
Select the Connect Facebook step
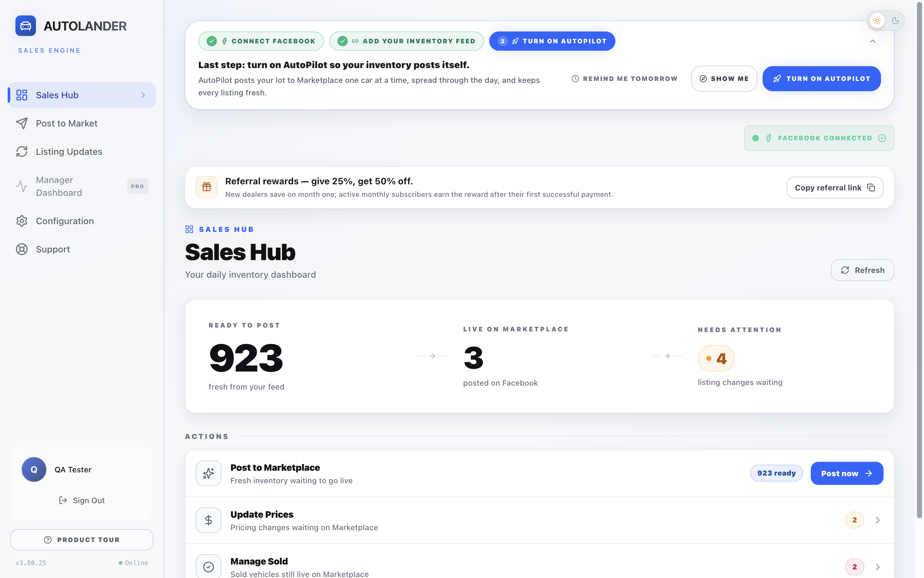pyautogui.click(x=261, y=41)
